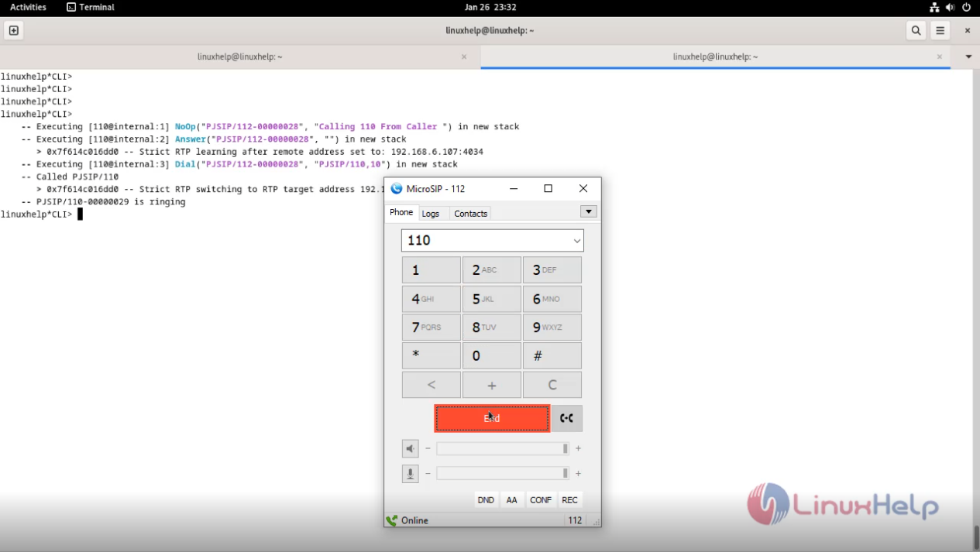980x552 pixels.
Task: Click the power icon in top bar
Action: (966, 7)
